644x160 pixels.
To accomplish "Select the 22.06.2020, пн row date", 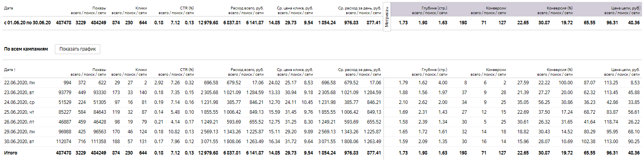I will (x=20, y=83).
